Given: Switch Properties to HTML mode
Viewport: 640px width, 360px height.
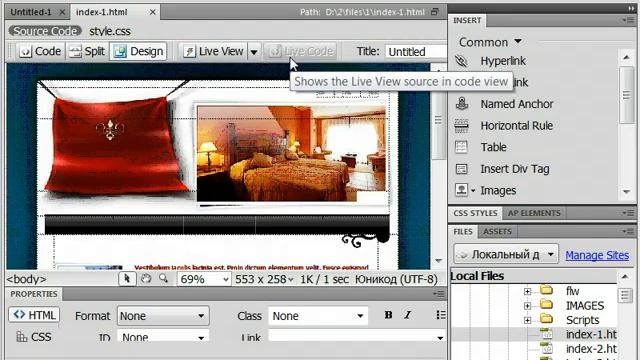Looking at the screenshot, I should tap(34, 315).
